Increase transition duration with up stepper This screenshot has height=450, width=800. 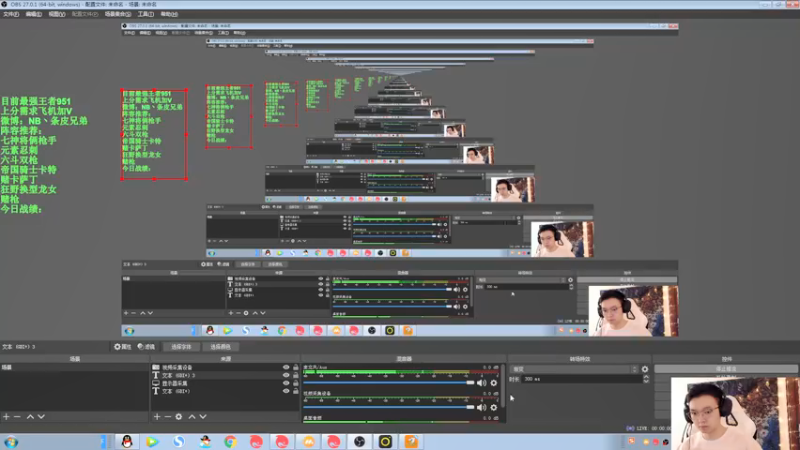pos(646,377)
